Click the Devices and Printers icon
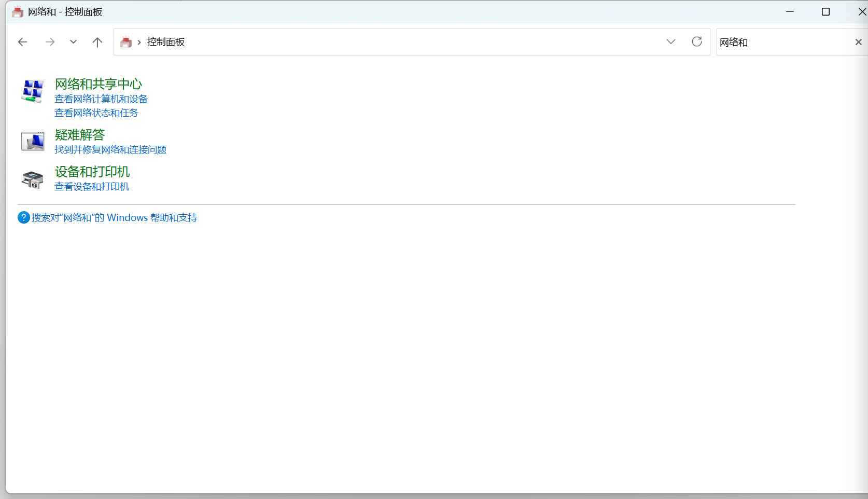 pyautogui.click(x=32, y=179)
